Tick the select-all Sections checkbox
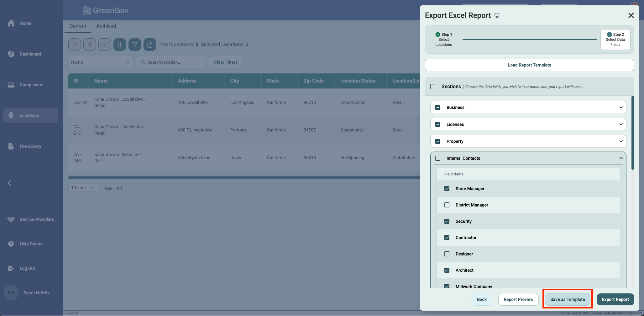 pos(433,87)
